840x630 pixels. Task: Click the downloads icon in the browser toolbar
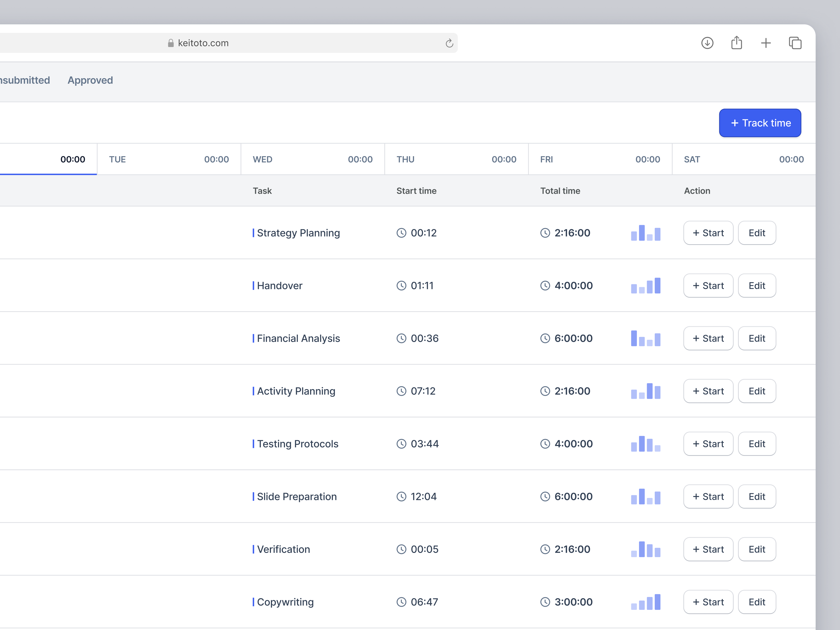[x=707, y=43]
